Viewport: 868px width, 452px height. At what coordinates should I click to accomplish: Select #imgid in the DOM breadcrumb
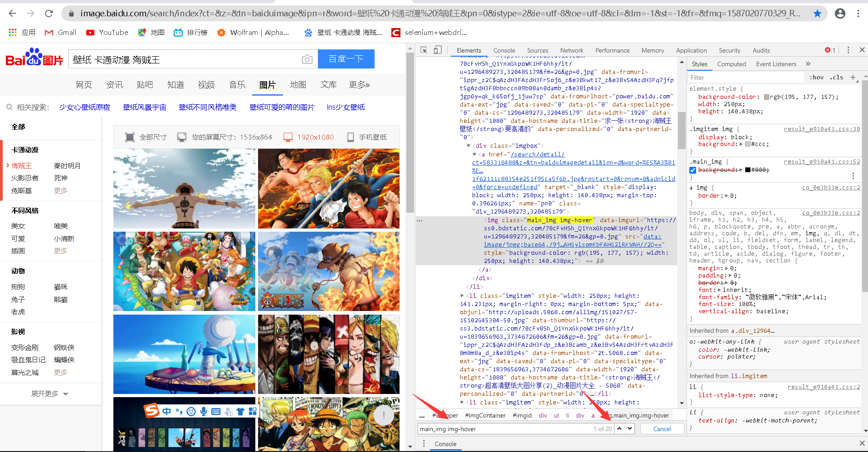(522, 415)
